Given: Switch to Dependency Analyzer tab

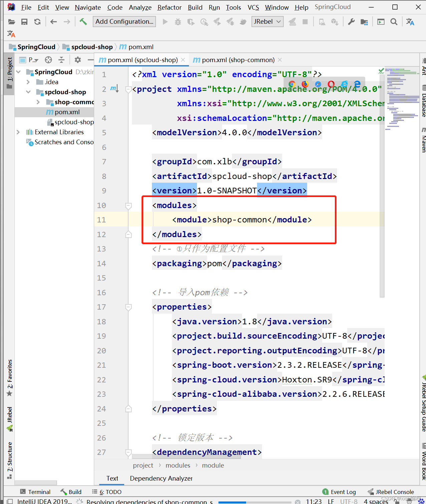Looking at the screenshot, I should click(161, 478).
